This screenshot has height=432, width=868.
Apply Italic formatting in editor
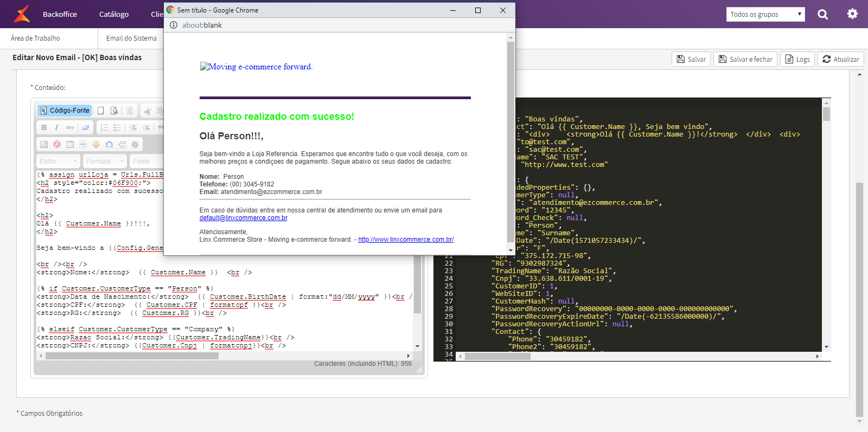(56, 127)
